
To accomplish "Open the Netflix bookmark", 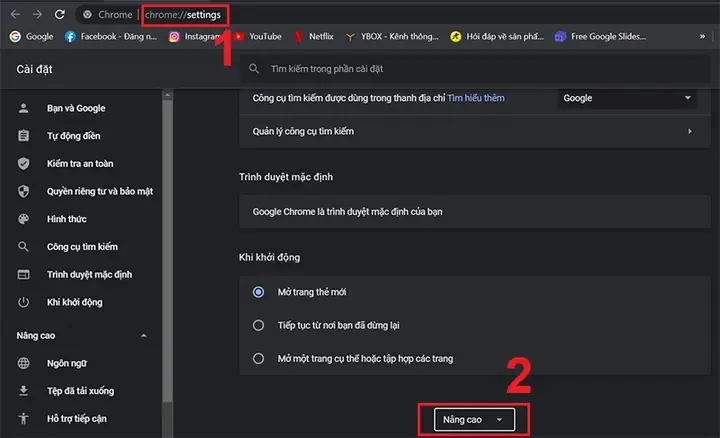I will coord(314,37).
